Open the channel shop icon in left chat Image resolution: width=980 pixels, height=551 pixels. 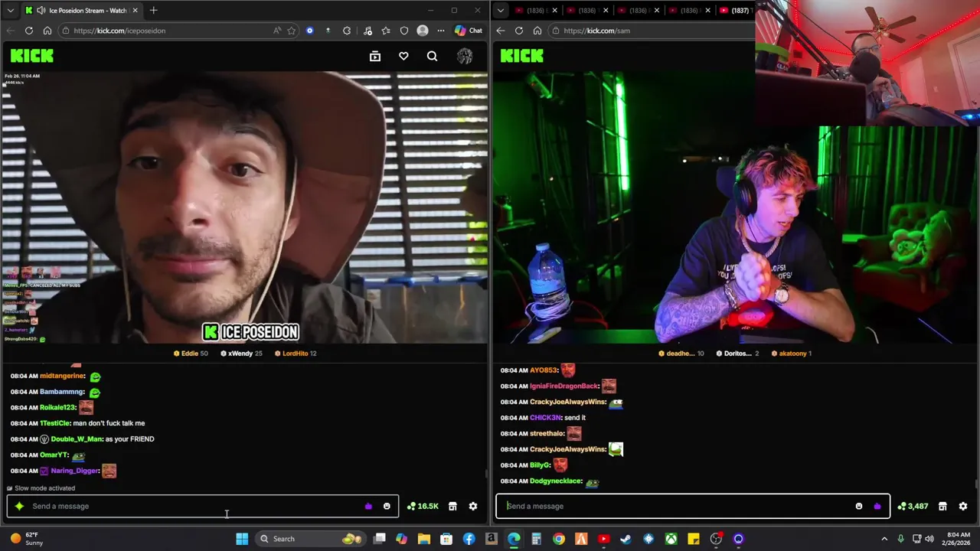click(x=452, y=506)
